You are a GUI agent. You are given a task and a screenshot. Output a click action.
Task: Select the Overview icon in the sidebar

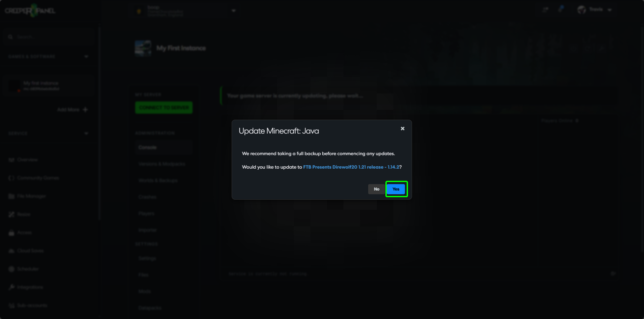[11, 159]
